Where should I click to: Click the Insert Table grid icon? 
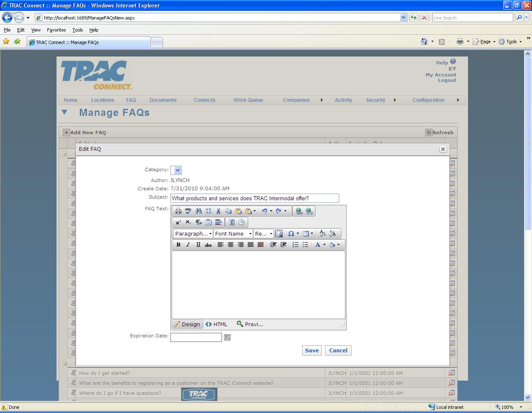[305, 234]
